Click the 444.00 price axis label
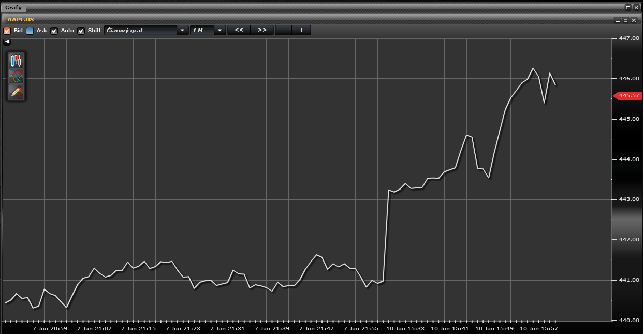This screenshot has height=334, width=644. [629, 159]
